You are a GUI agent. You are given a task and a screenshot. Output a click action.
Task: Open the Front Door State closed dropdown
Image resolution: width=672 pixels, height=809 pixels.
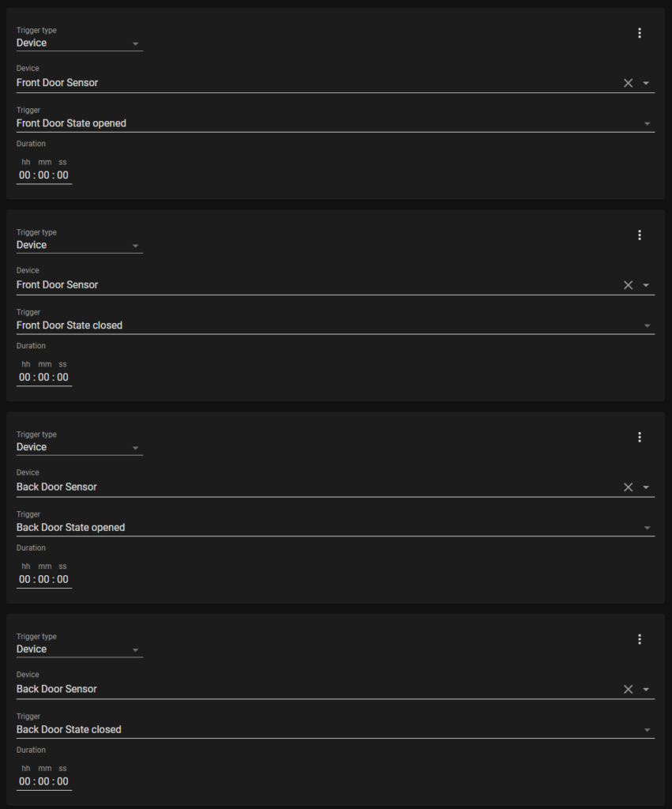(x=336, y=321)
